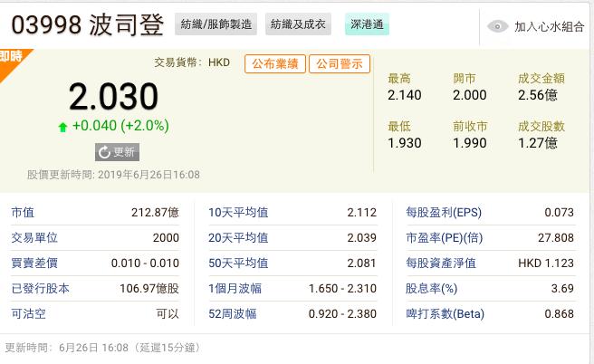This screenshot has height=364, width=594.
Task: Click the short-sell value 可以
Action: (x=168, y=314)
